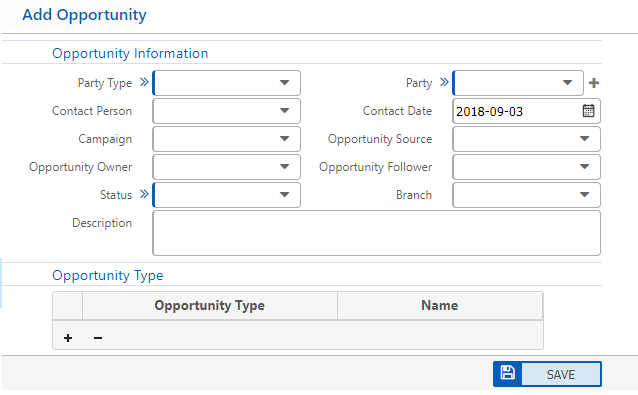Click the double chevron next to Party Type
Viewport: 638px width, 395px height.
[144, 82]
